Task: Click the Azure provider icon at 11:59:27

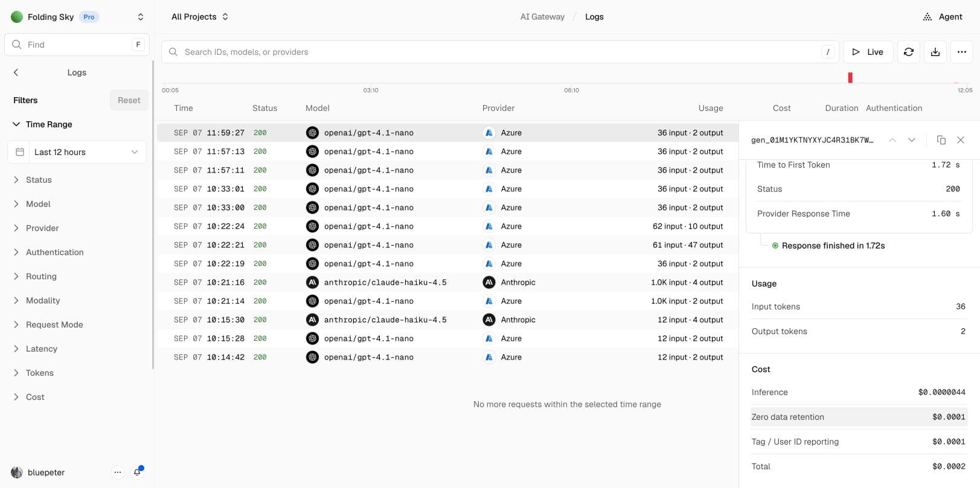Action: tap(489, 133)
